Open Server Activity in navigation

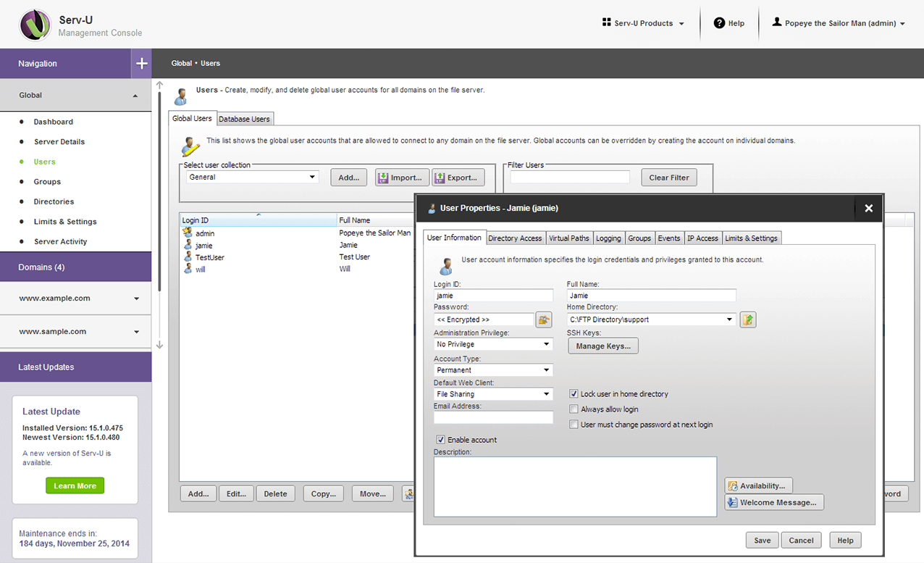[x=61, y=241]
